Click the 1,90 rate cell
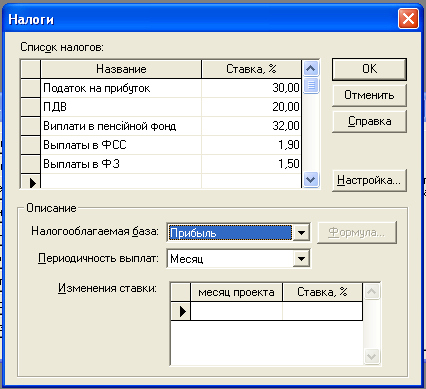 (x=251, y=145)
